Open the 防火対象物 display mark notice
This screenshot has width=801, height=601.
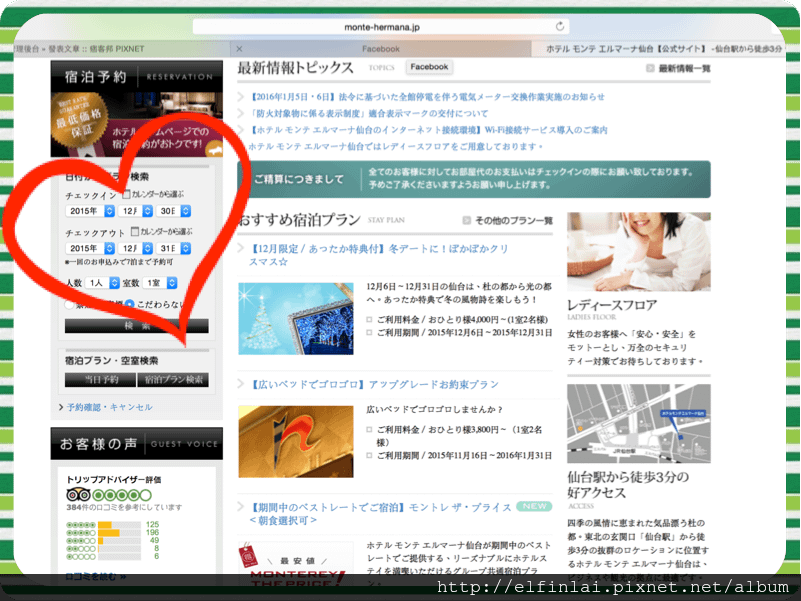368,113
